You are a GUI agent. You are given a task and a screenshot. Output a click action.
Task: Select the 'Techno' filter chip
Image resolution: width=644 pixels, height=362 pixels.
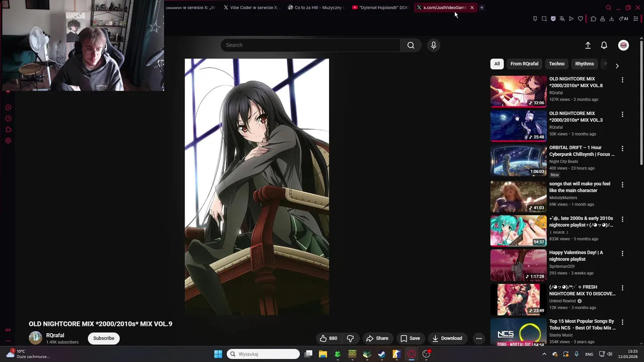(x=556, y=64)
